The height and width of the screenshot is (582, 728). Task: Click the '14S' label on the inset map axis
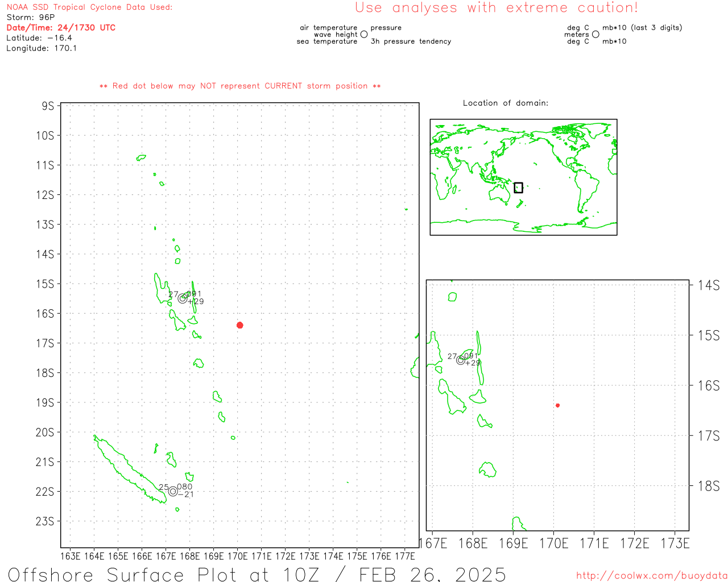tap(709, 285)
